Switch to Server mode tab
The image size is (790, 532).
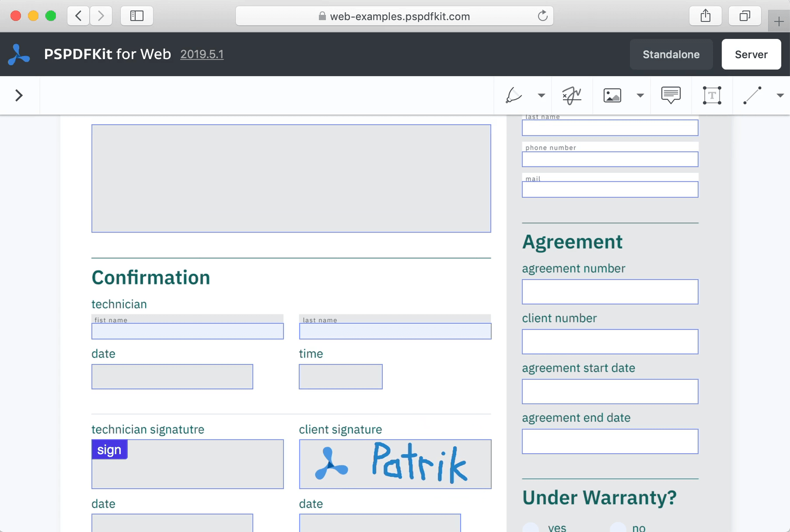point(751,54)
